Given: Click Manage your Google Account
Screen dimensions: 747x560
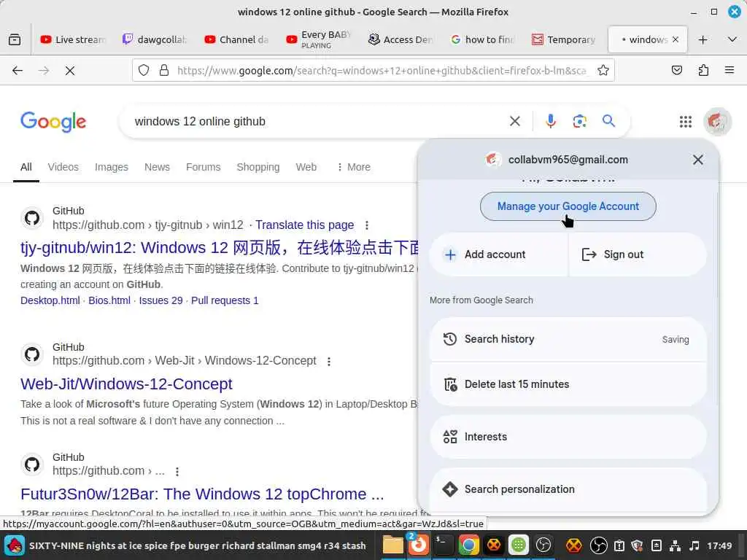Looking at the screenshot, I should tap(568, 206).
